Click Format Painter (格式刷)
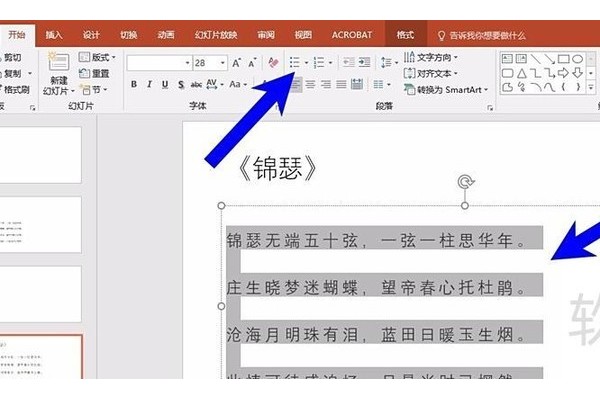Screen dimensions: 600x400 point(15,90)
